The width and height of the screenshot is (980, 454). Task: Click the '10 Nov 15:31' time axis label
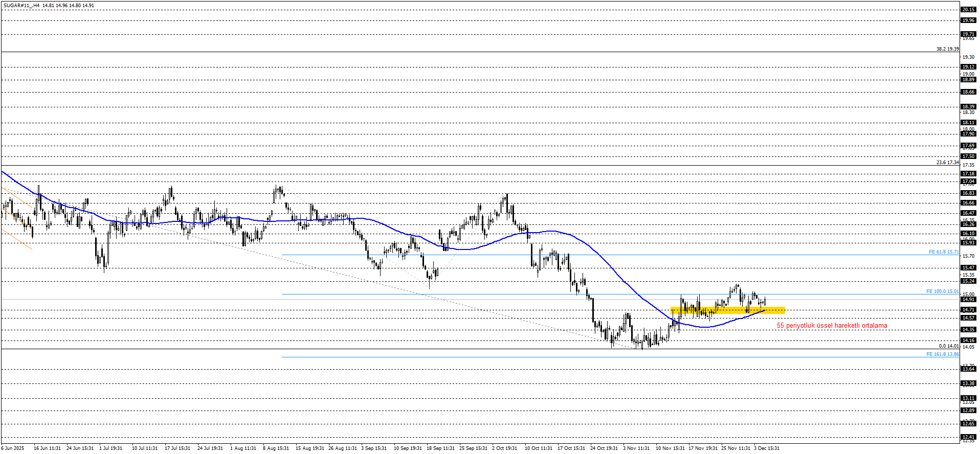point(670,448)
